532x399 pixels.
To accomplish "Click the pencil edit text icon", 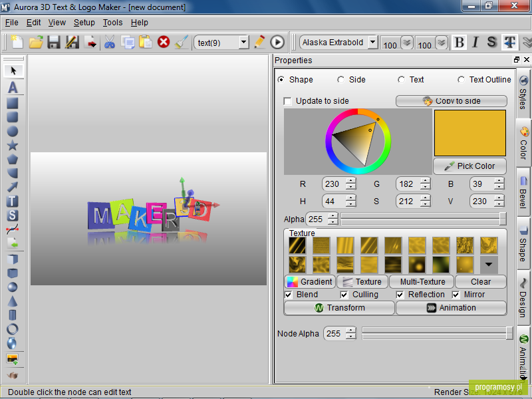I will tap(259, 42).
